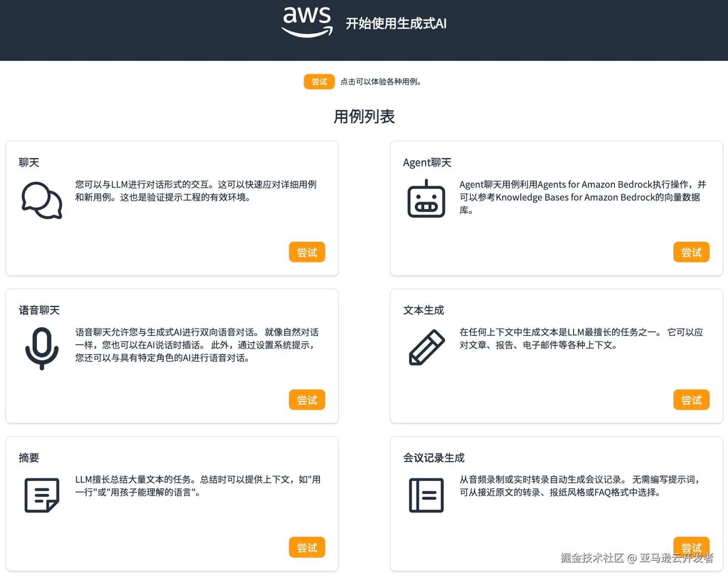
Task: Click description starting 在任何上下文中生成文本
Action: [x=581, y=338]
